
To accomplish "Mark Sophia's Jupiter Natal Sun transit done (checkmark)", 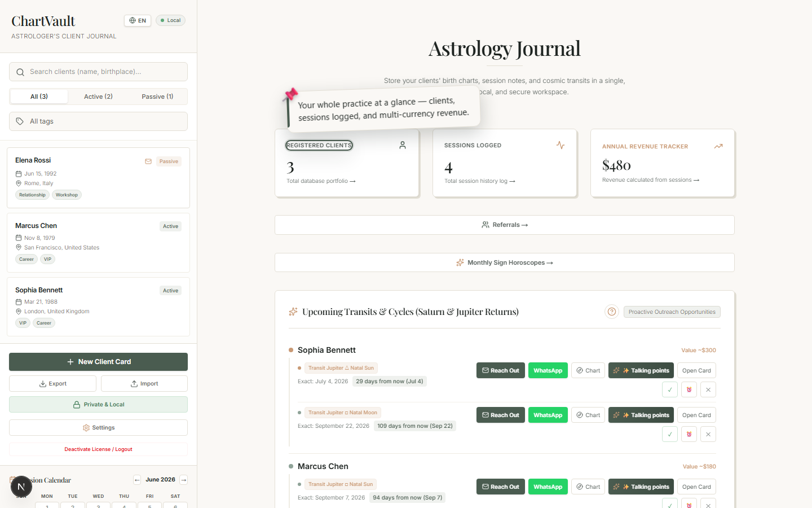I will coord(670,389).
